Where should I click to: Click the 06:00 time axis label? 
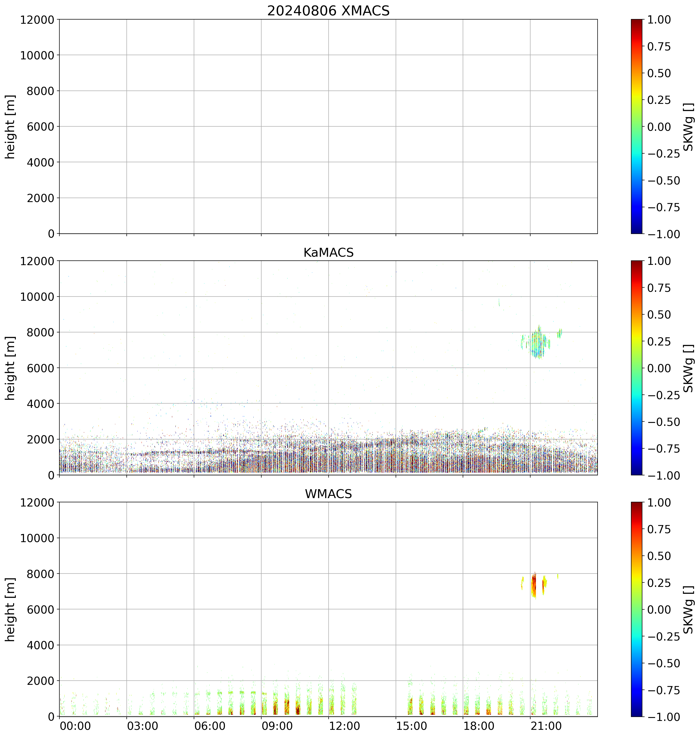(210, 726)
